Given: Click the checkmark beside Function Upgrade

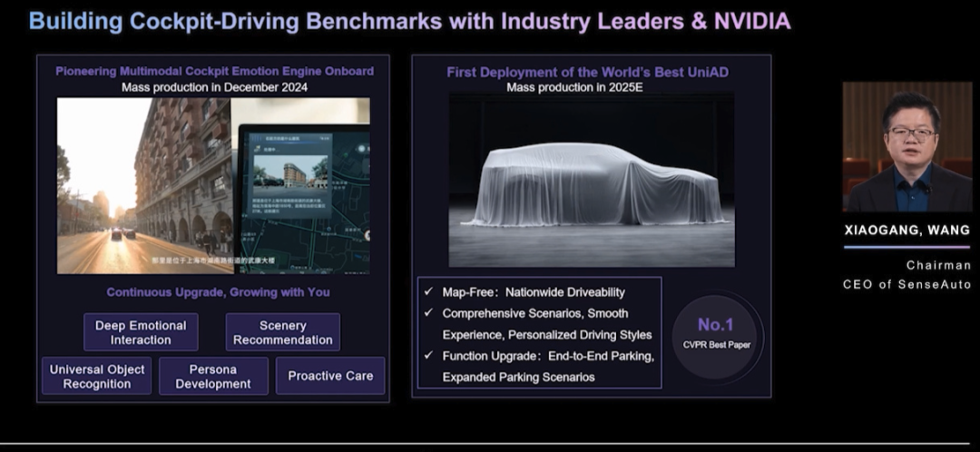Looking at the screenshot, I should click(428, 355).
